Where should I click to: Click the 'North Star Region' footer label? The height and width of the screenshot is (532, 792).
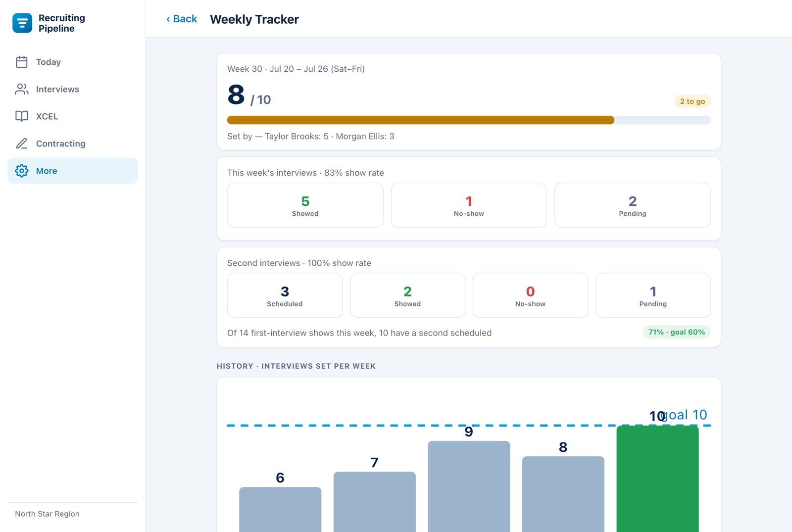coord(47,514)
